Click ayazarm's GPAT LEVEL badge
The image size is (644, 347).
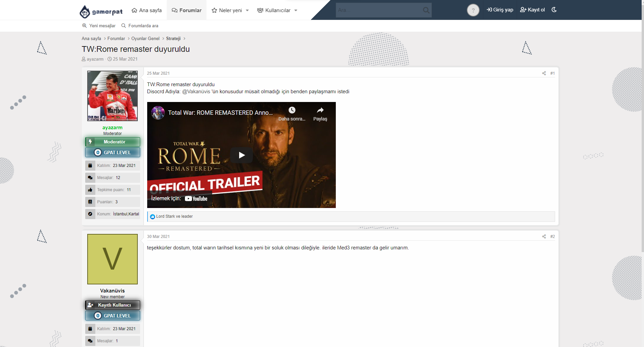tap(112, 152)
